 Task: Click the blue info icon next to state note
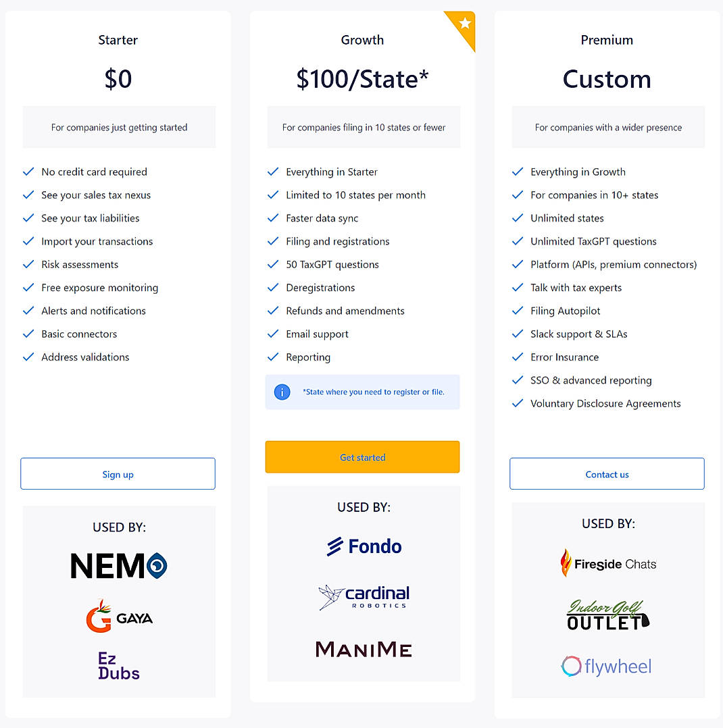[x=282, y=392]
